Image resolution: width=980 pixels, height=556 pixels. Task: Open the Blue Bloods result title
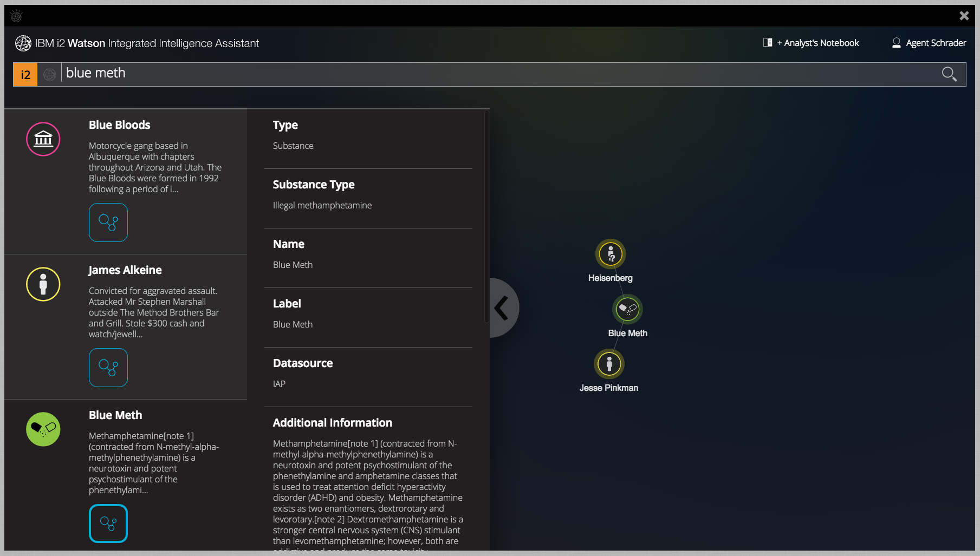pyautogui.click(x=120, y=125)
